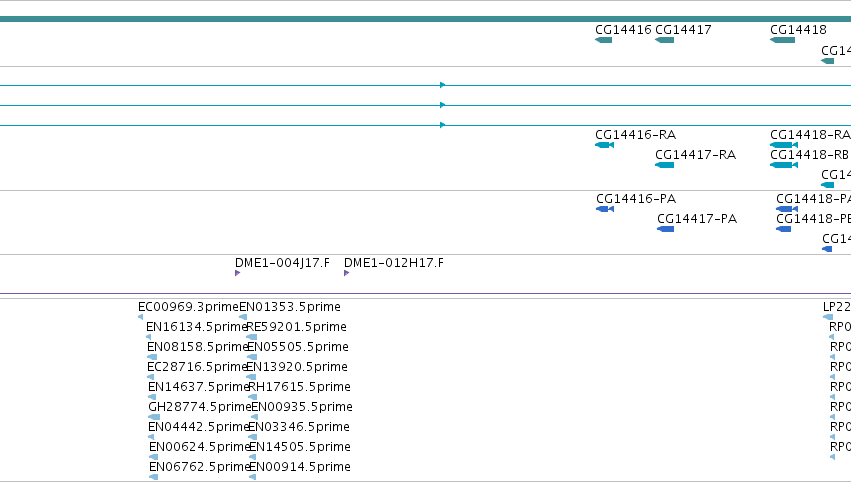Image resolution: width=851 pixels, height=482 pixels.
Task: Select the EN00624.5prime EST arrow glyph
Action: 153,457
